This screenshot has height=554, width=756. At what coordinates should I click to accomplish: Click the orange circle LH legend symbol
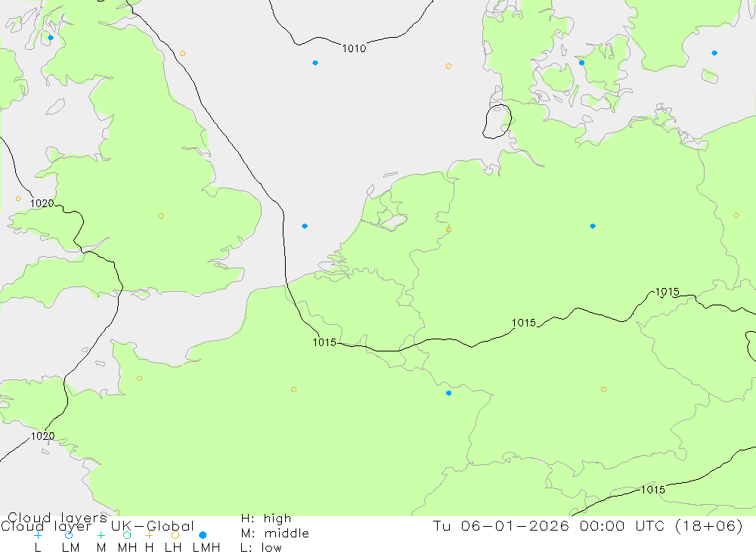pos(175,535)
